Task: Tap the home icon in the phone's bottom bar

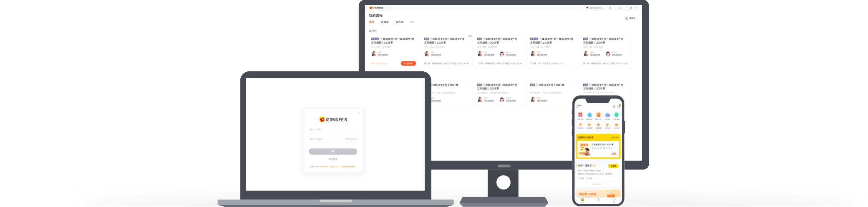Action: pos(582,200)
